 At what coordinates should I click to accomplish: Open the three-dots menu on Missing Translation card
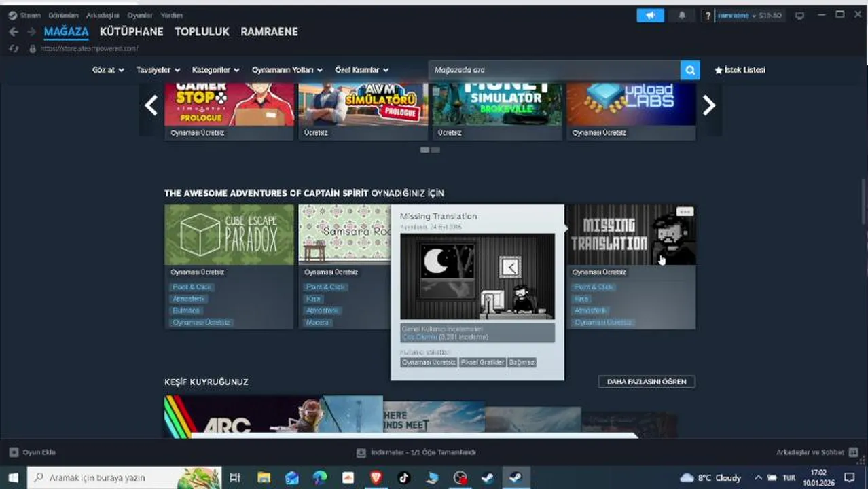point(685,212)
